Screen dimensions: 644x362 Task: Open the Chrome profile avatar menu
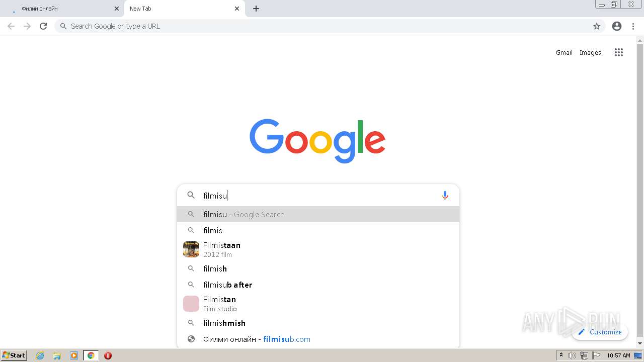coord(617,26)
